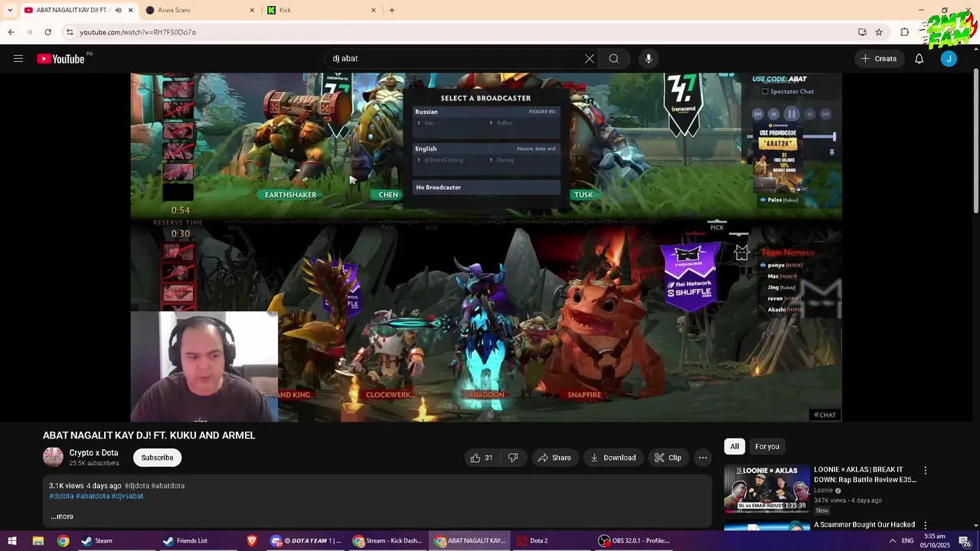Screen dimensions: 980x551
Task: Pause the Dota replay playback
Action: (792, 114)
